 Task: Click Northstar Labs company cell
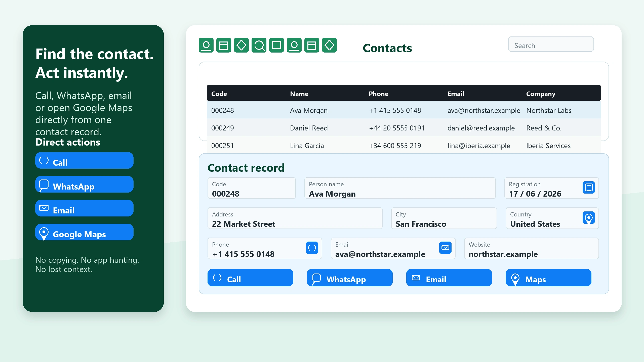click(549, 110)
